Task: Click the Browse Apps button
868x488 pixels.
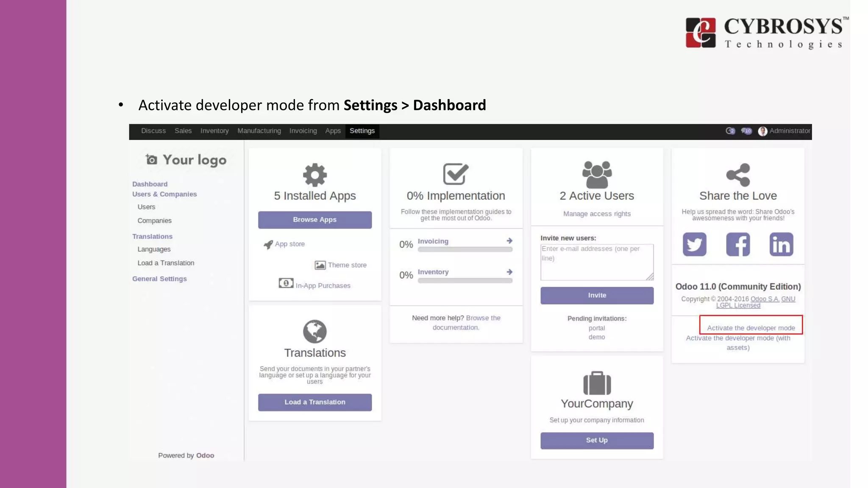Action: click(315, 220)
